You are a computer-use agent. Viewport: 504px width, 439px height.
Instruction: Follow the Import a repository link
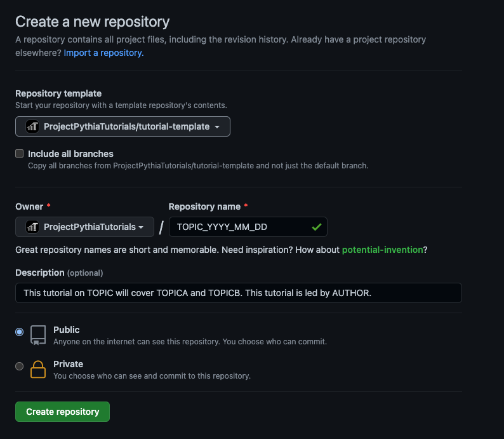pyautogui.click(x=103, y=53)
